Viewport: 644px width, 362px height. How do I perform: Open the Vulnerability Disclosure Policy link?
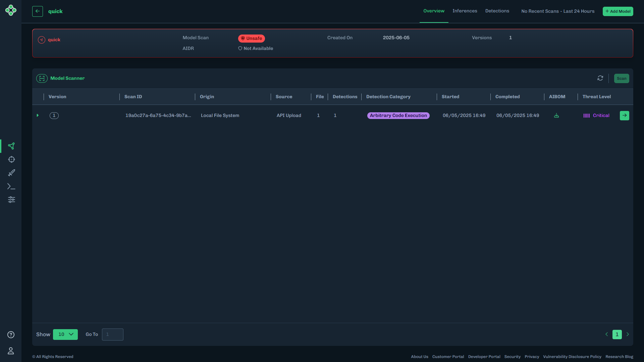(x=572, y=357)
